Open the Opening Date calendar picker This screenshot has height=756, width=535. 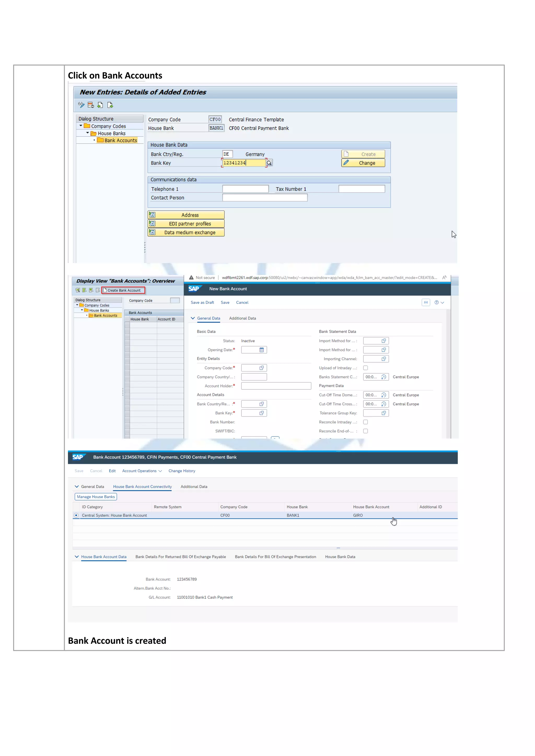click(261, 350)
